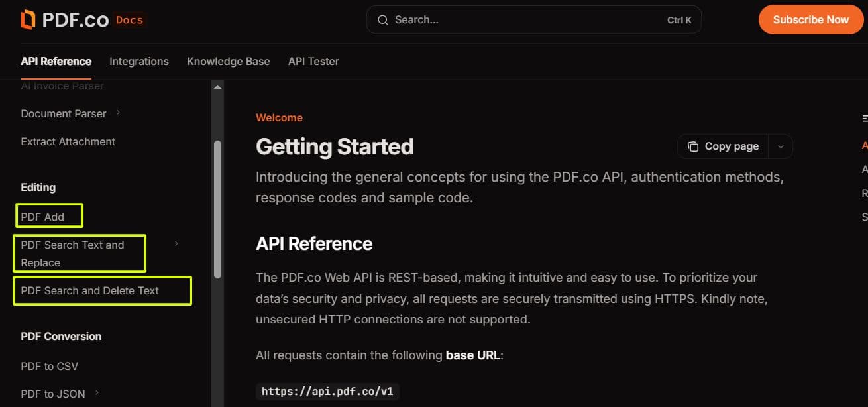Expand the PDF to JSON section
The height and width of the screenshot is (407, 868).
[97, 393]
